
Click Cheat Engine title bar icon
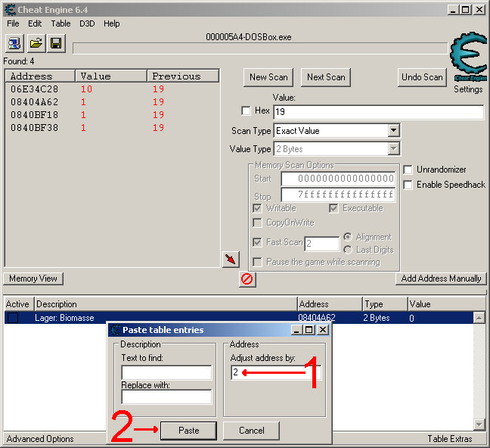coord(10,10)
